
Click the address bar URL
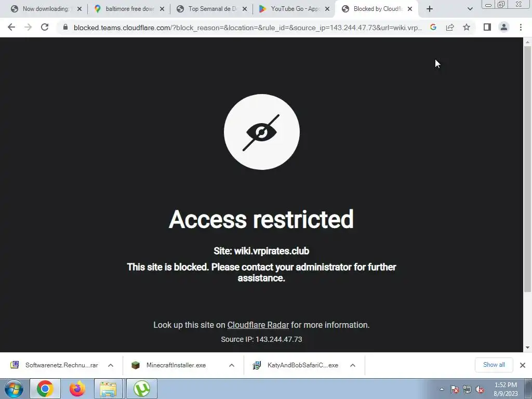[x=248, y=28]
